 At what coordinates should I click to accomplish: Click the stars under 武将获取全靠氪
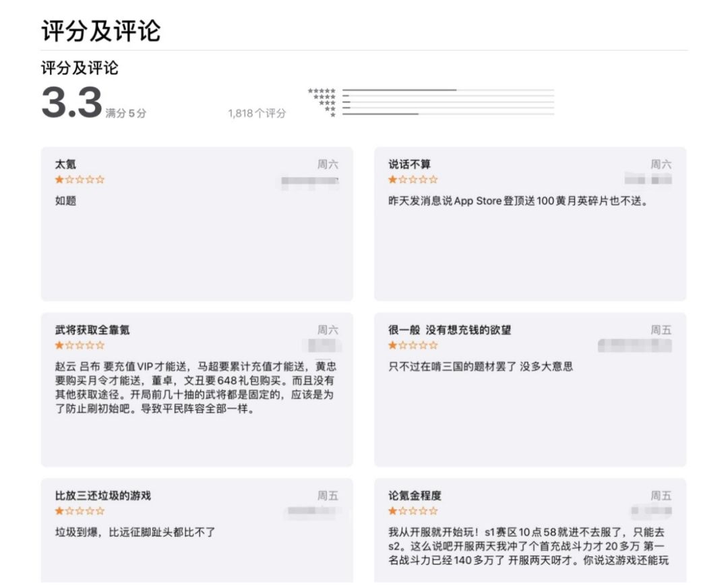pos(80,345)
